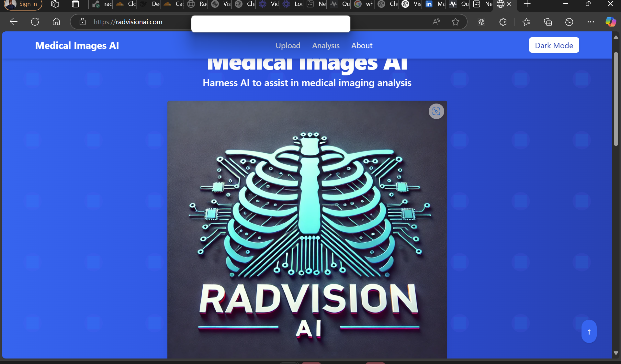
Task: Toggle Dark Mode on the site
Action: coord(553,45)
